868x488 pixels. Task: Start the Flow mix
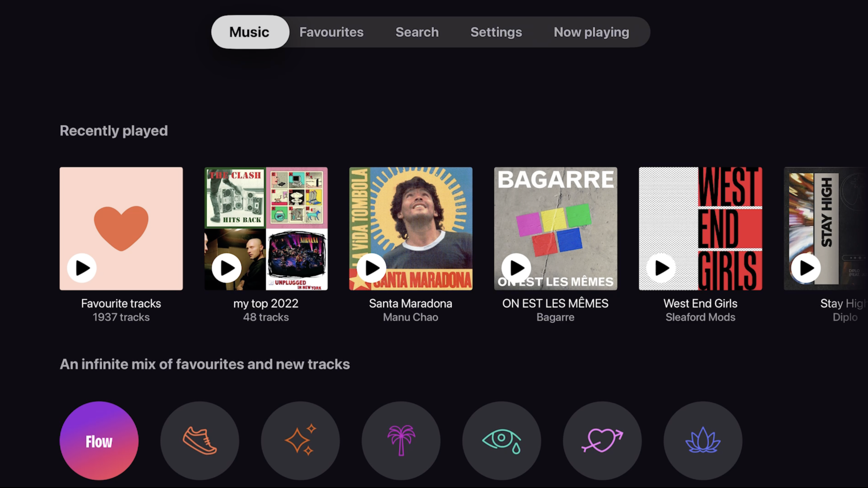[x=99, y=441]
